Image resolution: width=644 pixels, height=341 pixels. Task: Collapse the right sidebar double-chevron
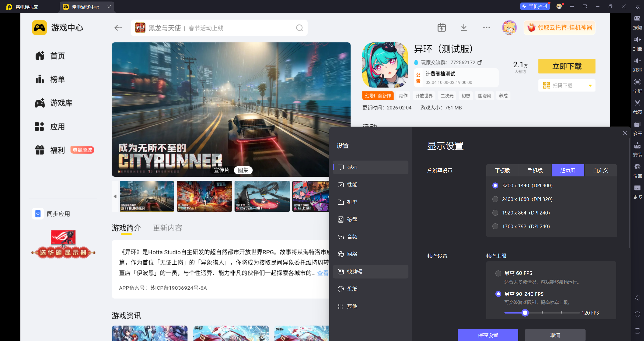[x=637, y=7]
